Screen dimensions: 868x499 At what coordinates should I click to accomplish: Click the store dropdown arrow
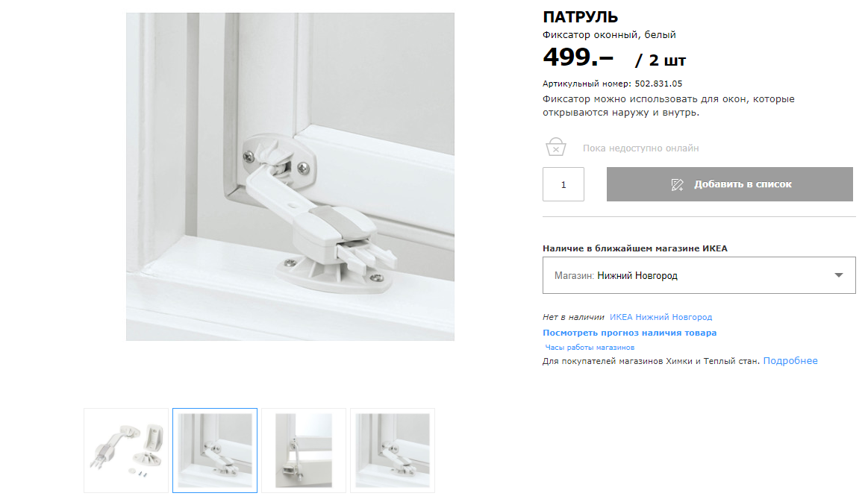click(x=839, y=275)
